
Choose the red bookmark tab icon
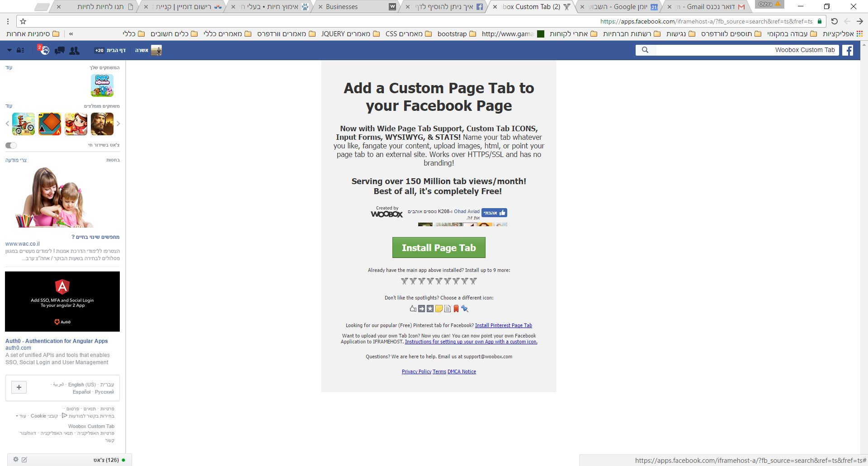[456, 309]
